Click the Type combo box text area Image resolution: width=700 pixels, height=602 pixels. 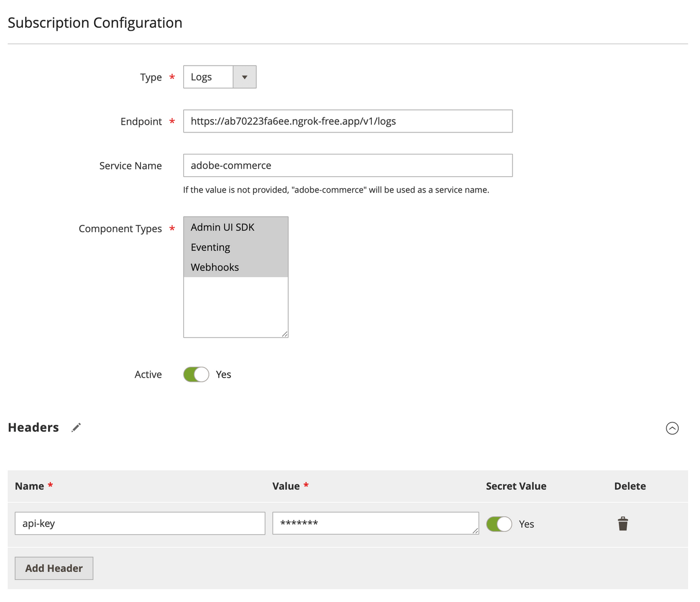(x=208, y=77)
